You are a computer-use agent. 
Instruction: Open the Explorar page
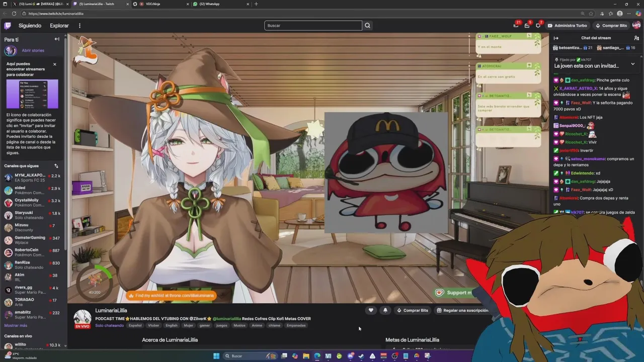pyautogui.click(x=59, y=26)
